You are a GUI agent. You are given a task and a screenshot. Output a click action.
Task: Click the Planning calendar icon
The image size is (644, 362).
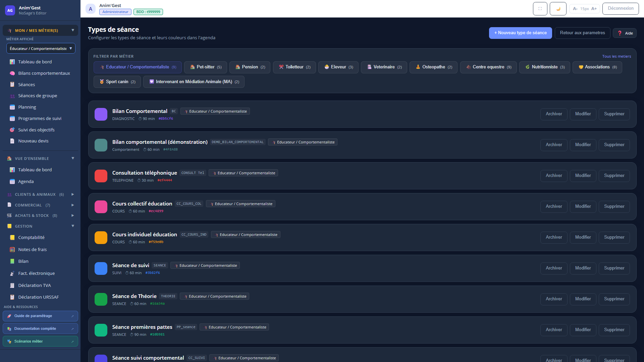[12, 107]
